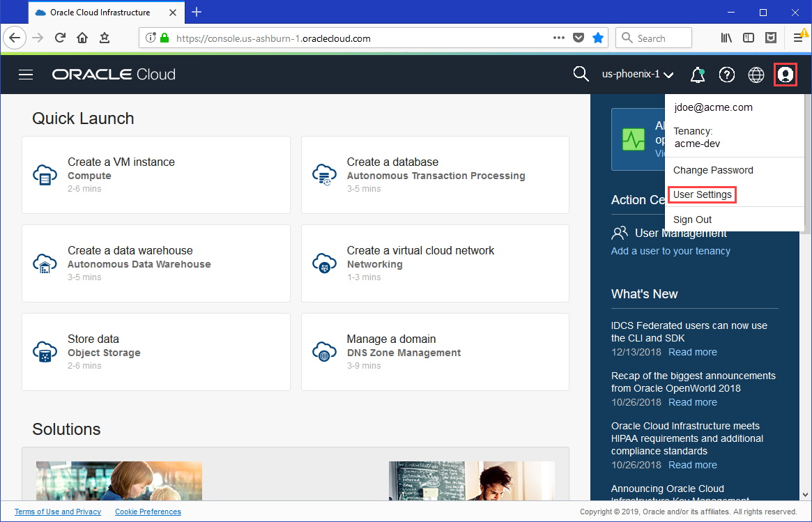
Task: Open the page actions three-dot menu
Action: coord(559,38)
